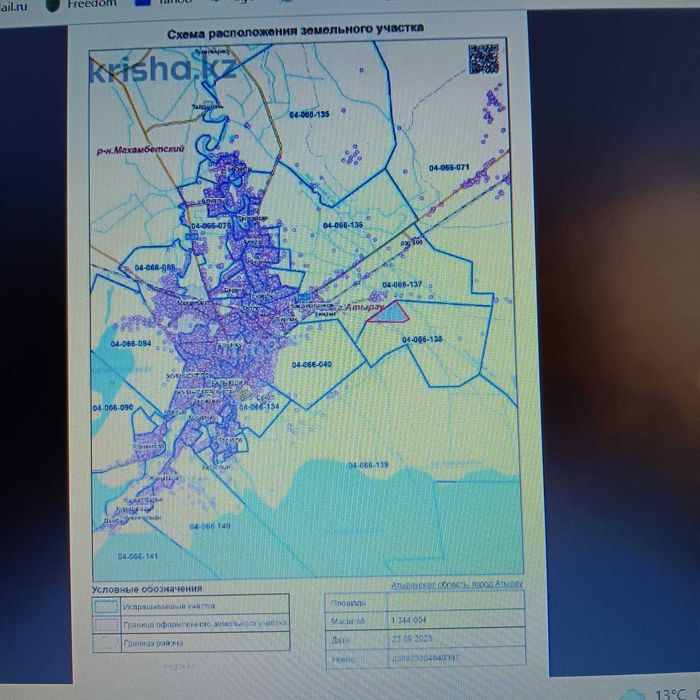Click the map label 04-066-075
Screen dimensions: 700x700
[211, 226]
